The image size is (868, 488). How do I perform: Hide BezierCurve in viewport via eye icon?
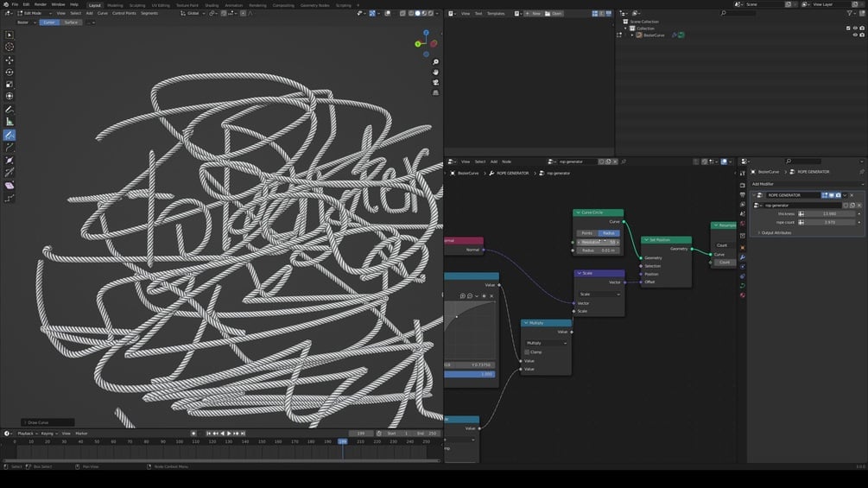tap(855, 35)
